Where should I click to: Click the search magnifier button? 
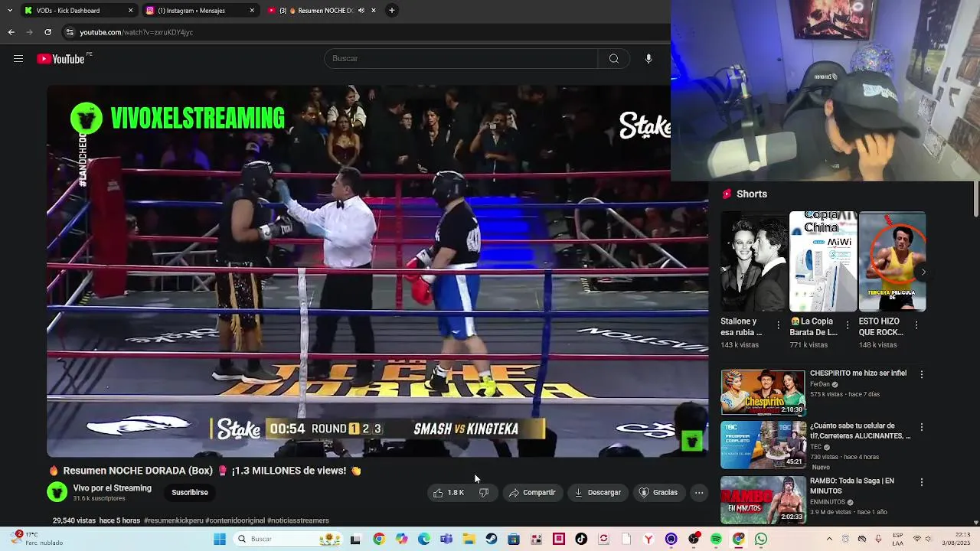click(613, 59)
